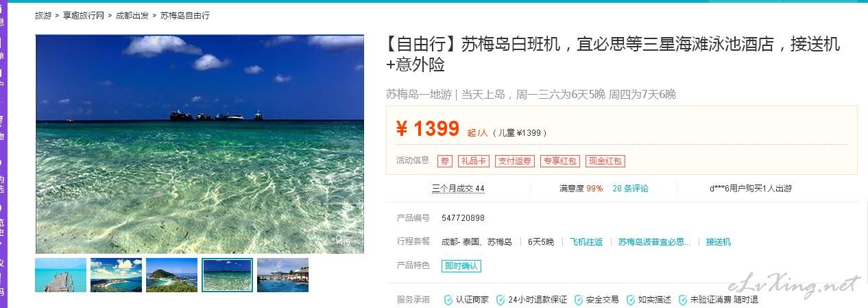Click the 如实描述 shield icon
This screenshot has height=308, width=868.
[x=631, y=300]
